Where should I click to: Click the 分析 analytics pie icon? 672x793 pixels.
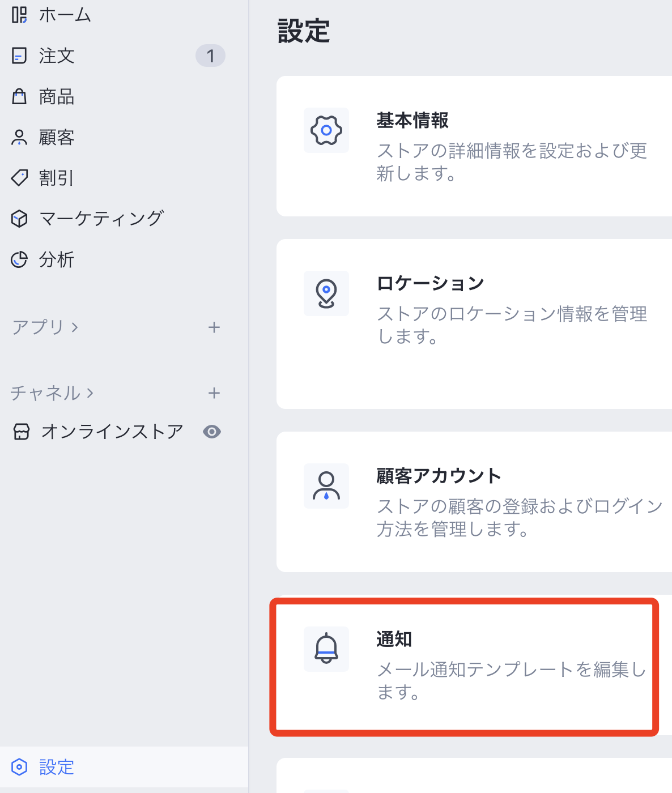pos(19,259)
